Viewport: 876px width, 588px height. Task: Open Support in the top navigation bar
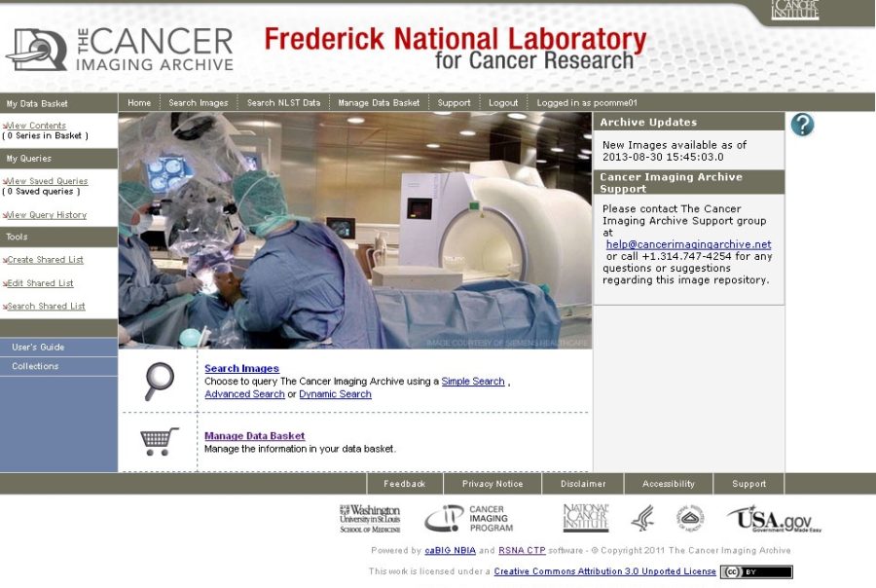(x=455, y=103)
